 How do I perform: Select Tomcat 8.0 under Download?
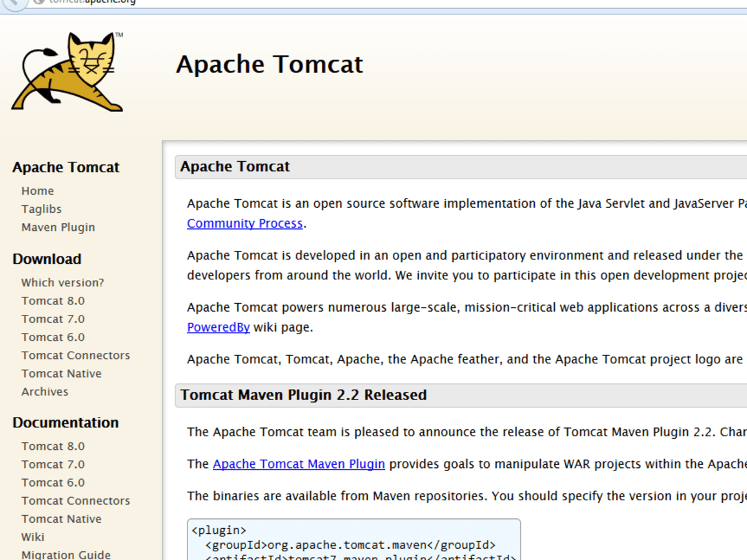[53, 301]
